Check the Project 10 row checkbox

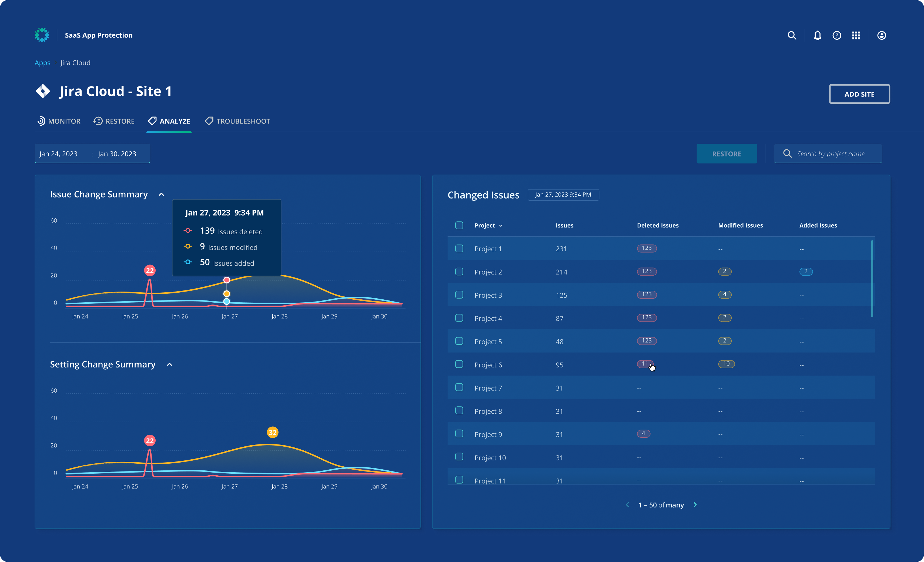[x=459, y=457]
